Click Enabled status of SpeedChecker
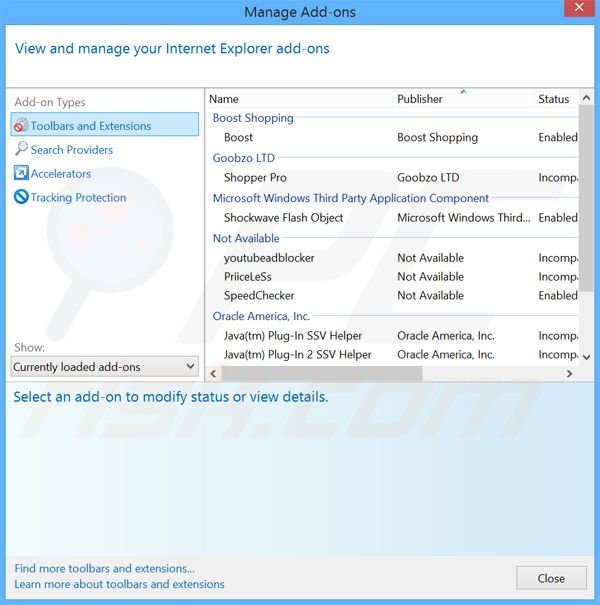Image resolution: width=600 pixels, height=605 pixels. pos(558,296)
